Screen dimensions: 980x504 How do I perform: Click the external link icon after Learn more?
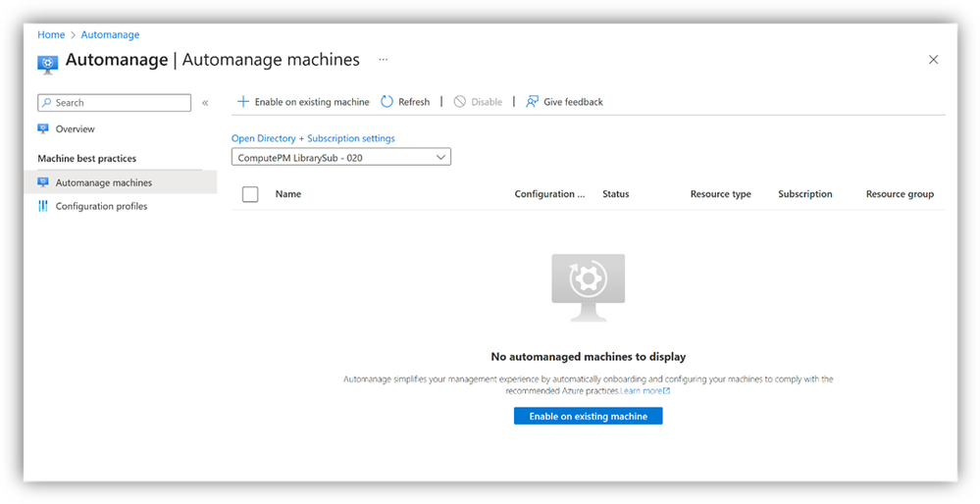667,391
